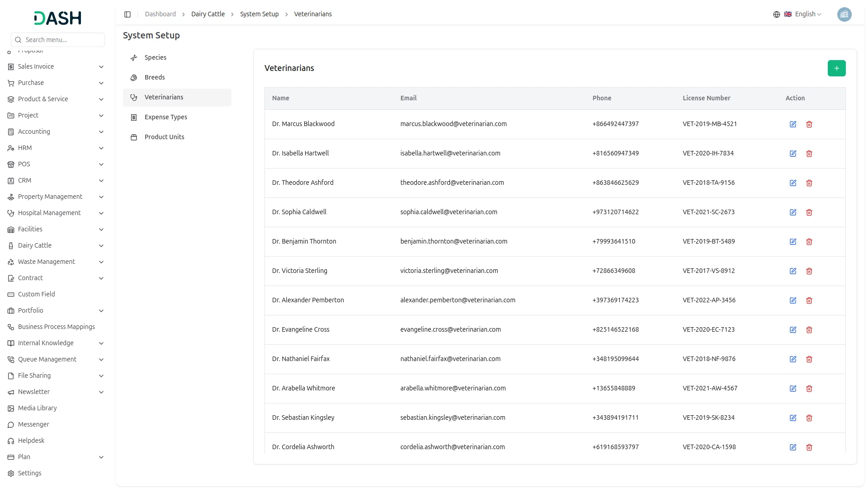
Task: Open Product Units setup section
Action: [164, 137]
